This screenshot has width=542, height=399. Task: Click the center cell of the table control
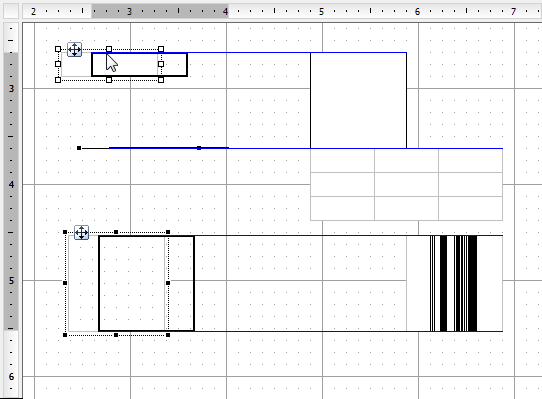(x=406, y=184)
